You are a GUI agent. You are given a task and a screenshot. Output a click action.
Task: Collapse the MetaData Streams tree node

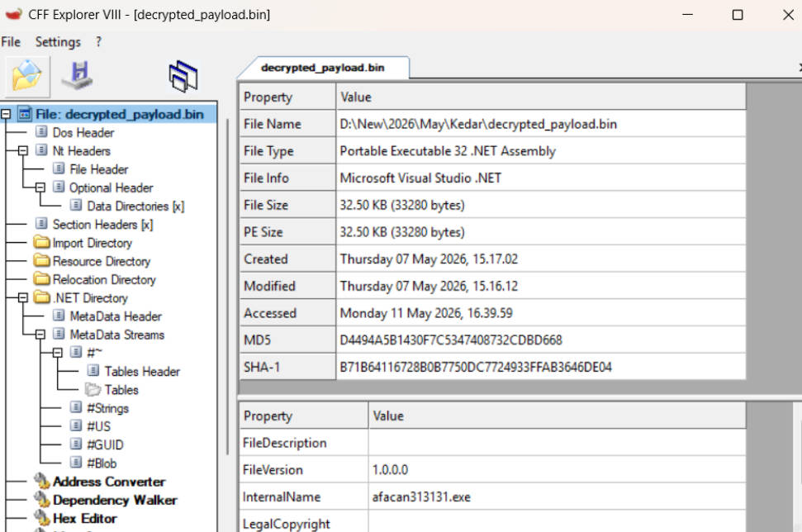[40, 335]
